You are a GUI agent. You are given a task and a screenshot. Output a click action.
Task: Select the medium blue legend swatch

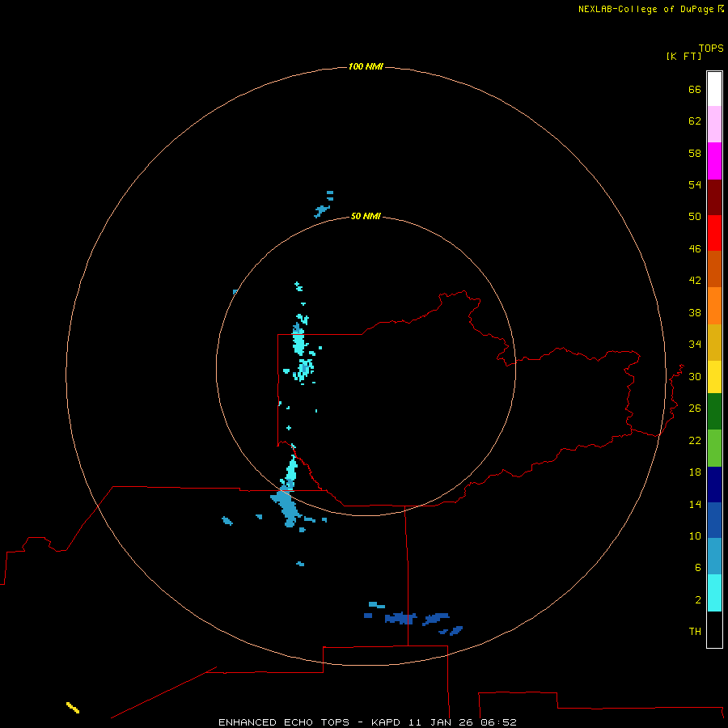pyautogui.click(x=714, y=520)
